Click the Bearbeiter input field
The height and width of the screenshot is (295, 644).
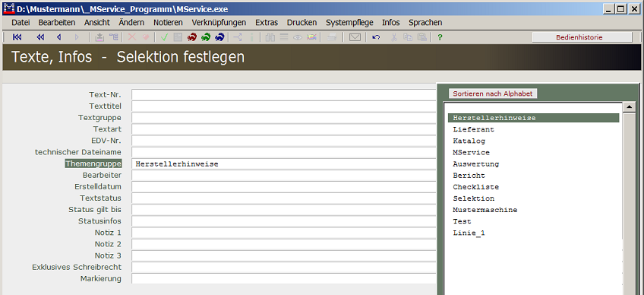click(283, 176)
